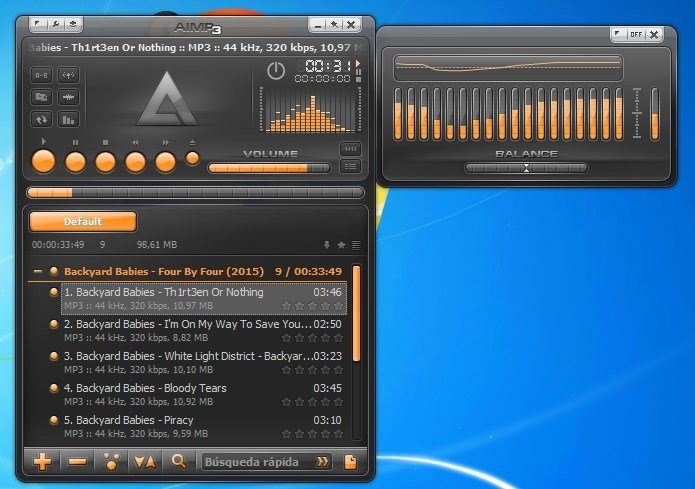Toggle the equalizer OFF button
This screenshot has height=489, width=695.
coord(636,34)
